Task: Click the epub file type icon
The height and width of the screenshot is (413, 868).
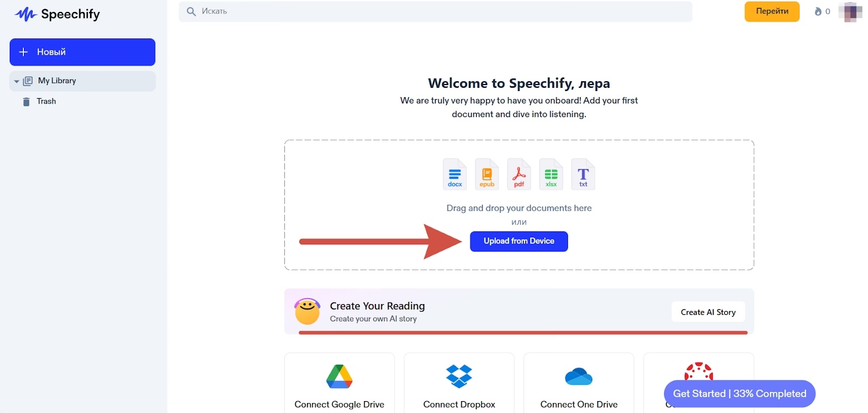Action: click(487, 174)
